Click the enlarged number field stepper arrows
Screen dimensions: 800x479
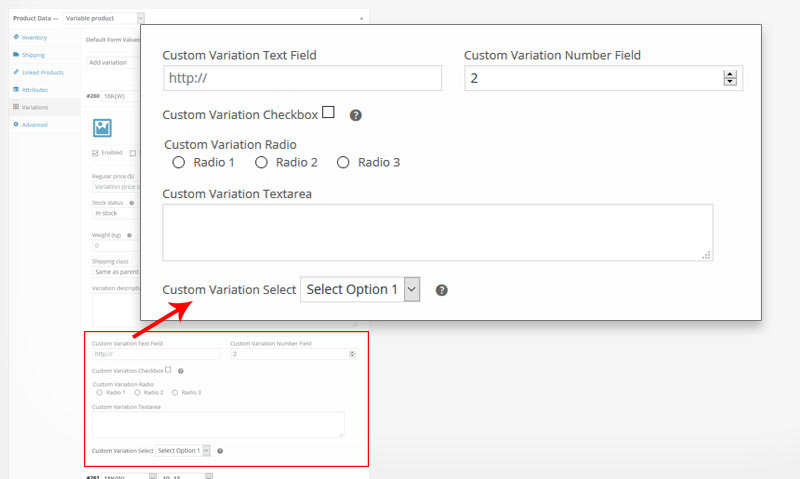click(x=730, y=78)
